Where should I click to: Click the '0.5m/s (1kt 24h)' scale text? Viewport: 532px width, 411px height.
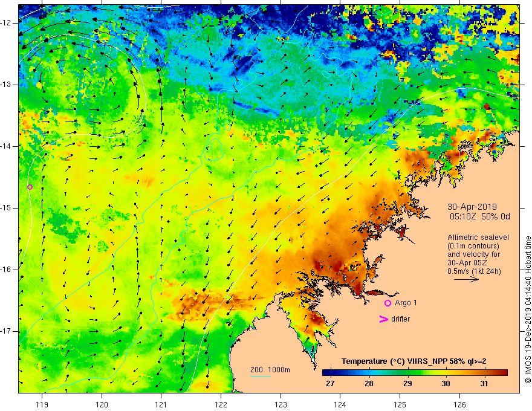pos(475,271)
